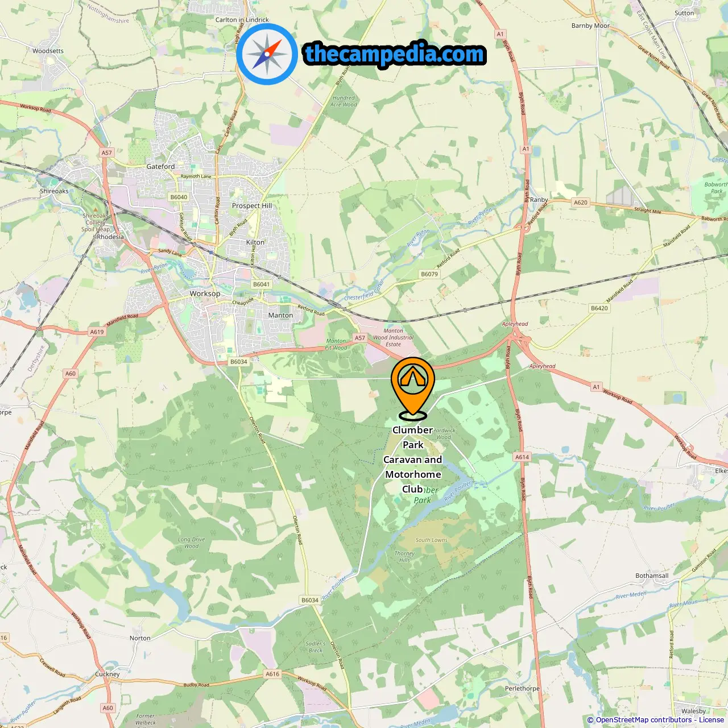Click the B6040 road shield
The image size is (728, 728).
click(179, 197)
